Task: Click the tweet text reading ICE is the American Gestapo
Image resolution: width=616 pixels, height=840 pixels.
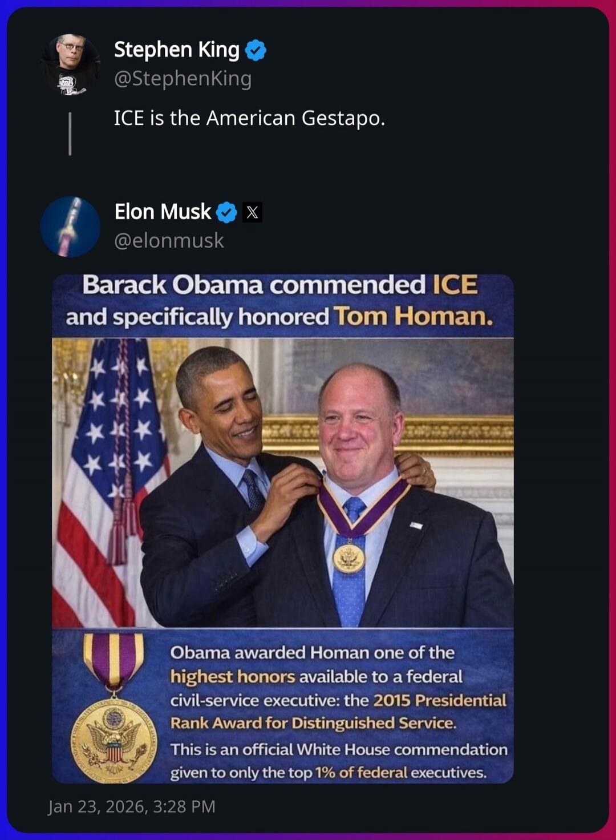Action: (x=250, y=118)
